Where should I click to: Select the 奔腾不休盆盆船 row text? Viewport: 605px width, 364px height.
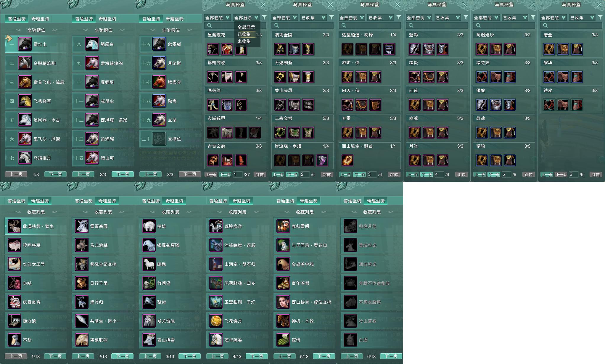(374, 283)
